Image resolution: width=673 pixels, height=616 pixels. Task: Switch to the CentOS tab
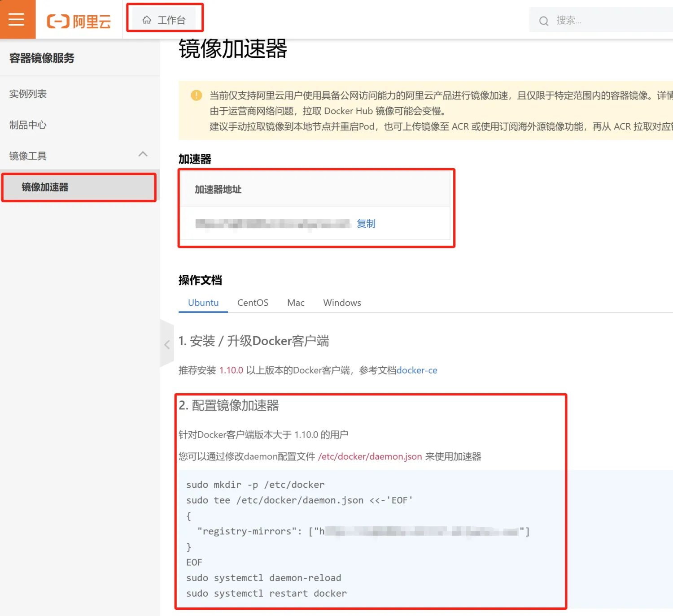[253, 303]
